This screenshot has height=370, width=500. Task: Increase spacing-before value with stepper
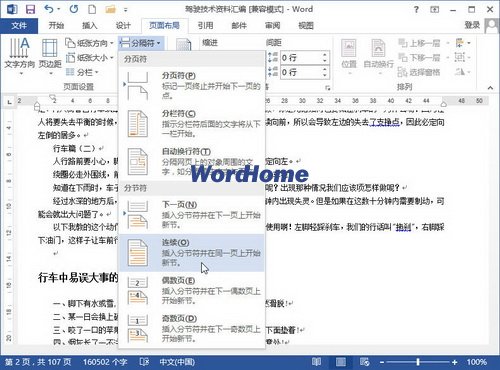coord(325,55)
